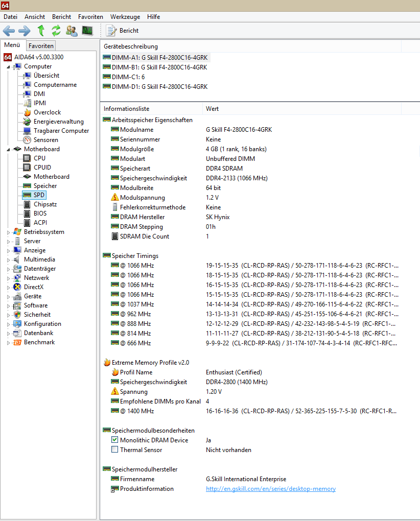Select the Energieverwaltung icon
Screen dimensions: 420x521
tap(27, 121)
